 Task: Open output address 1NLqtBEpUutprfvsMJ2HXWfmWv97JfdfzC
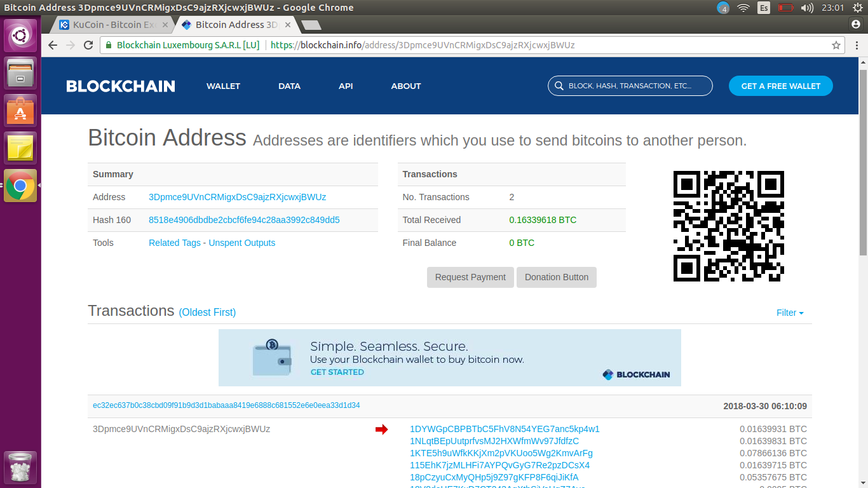coord(494,441)
